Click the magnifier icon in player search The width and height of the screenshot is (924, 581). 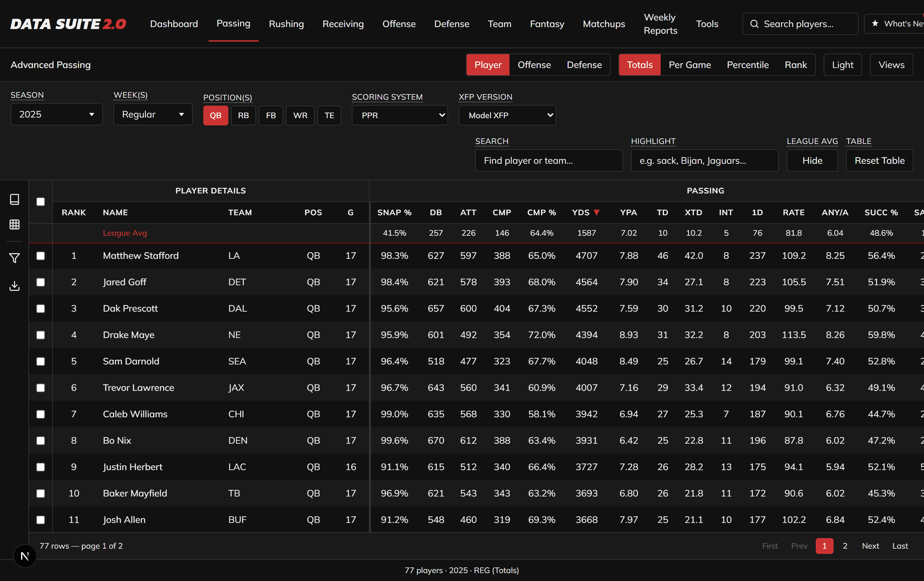(x=754, y=24)
